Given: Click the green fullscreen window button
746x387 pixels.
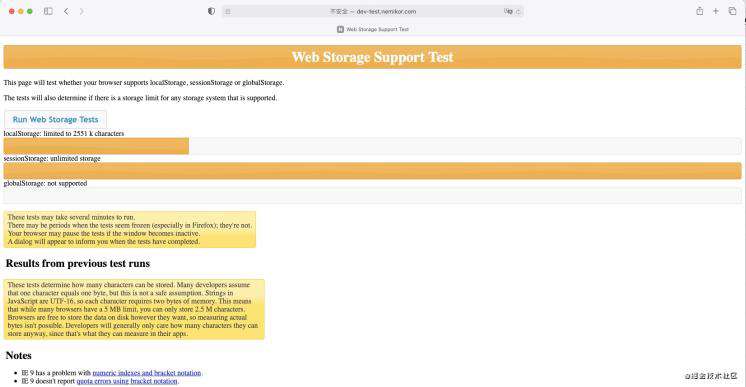Looking at the screenshot, I should coord(29,11).
